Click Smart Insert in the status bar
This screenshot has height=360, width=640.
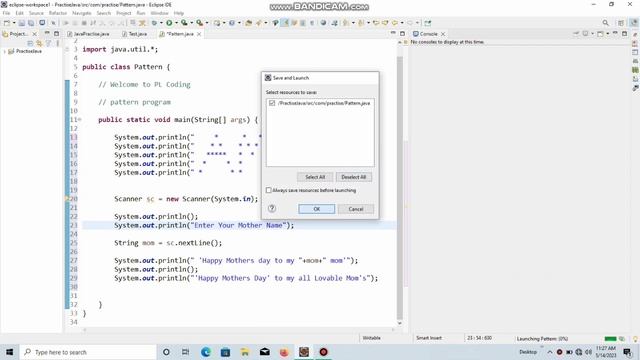pyautogui.click(x=429, y=338)
